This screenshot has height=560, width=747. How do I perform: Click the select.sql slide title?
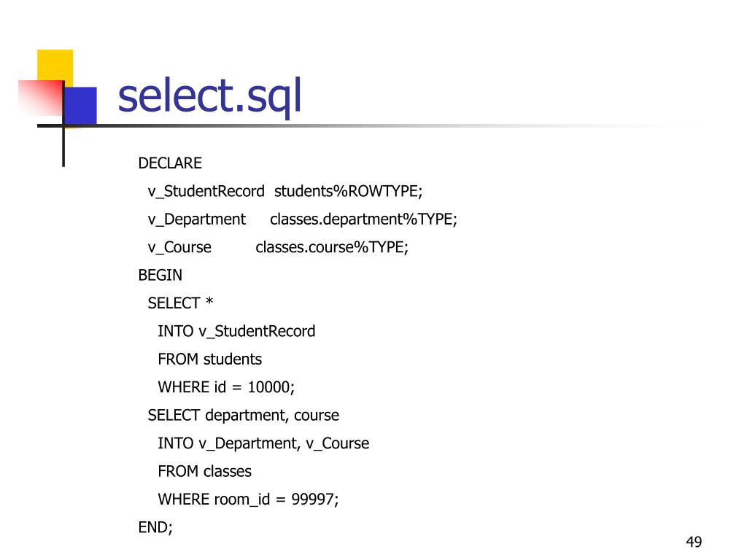point(209,96)
